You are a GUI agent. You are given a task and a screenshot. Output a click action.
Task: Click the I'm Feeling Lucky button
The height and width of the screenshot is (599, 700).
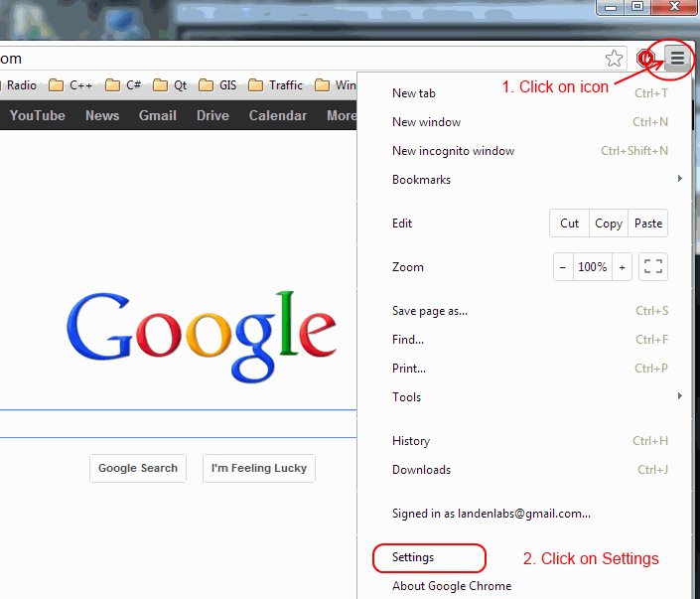coord(259,468)
